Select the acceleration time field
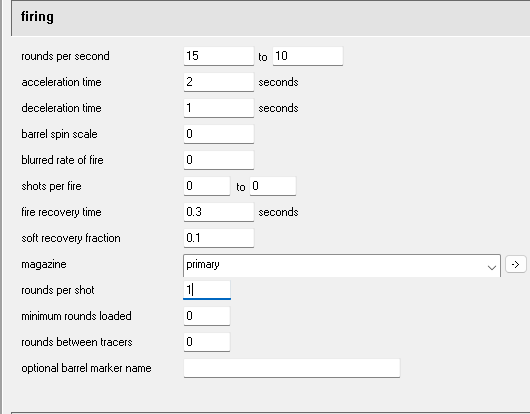This screenshot has width=530, height=414. pos(219,82)
